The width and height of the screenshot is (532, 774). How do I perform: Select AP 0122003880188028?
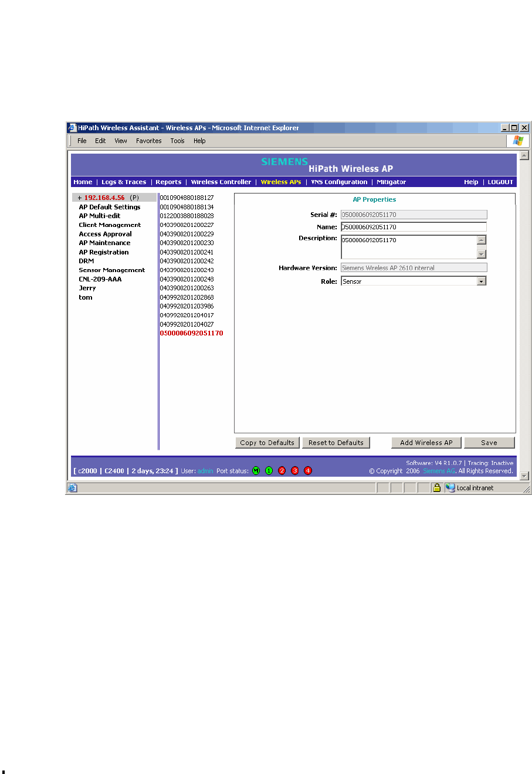187,216
